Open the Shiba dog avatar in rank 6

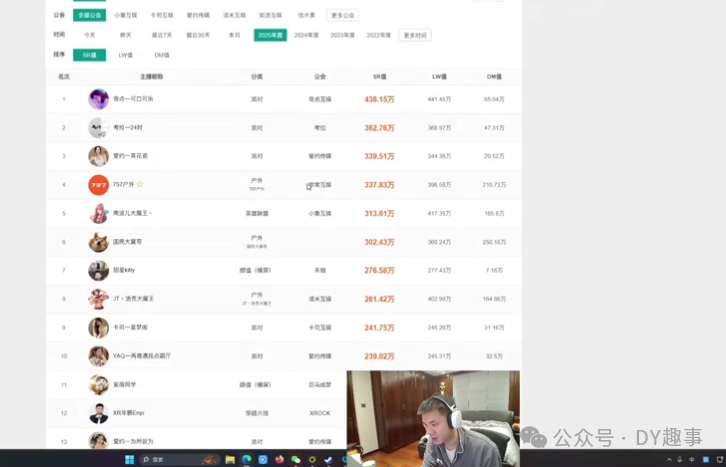pyautogui.click(x=99, y=242)
